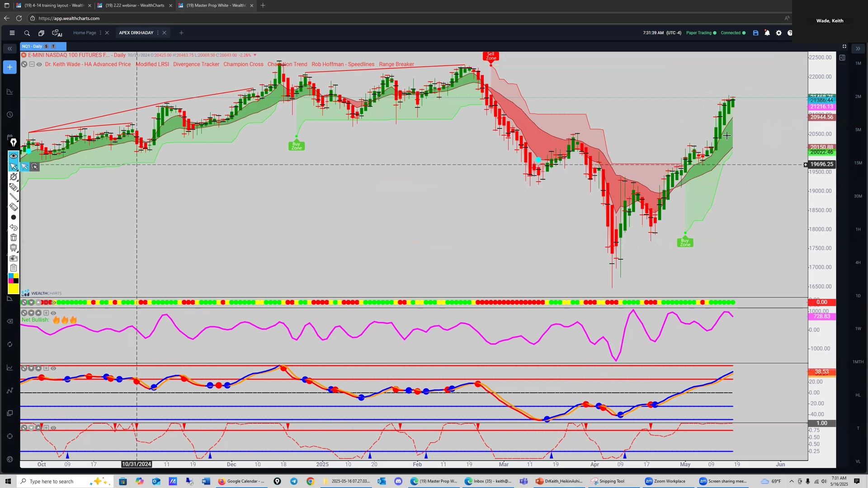Click the multicolor palette swatch in toolbar
Screen dimensions: 868x488
14,278
